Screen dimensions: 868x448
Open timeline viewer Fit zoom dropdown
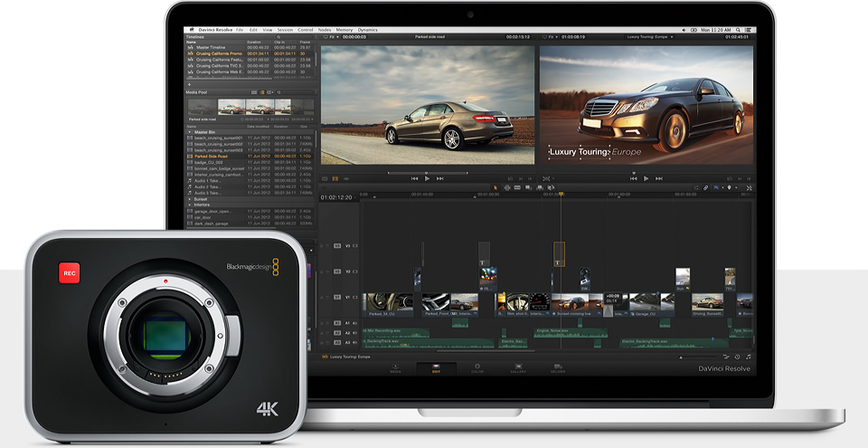coord(552,37)
